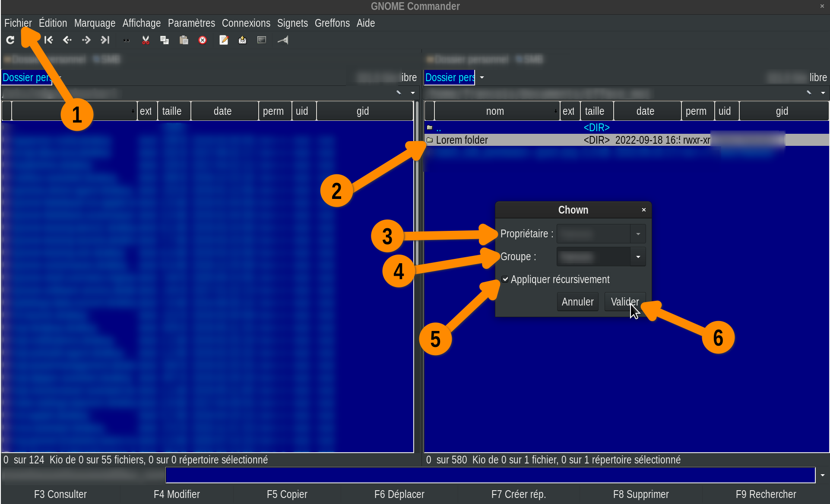Click the Copy files toolbar icon
This screenshot has width=830, height=504.
pos(165,40)
